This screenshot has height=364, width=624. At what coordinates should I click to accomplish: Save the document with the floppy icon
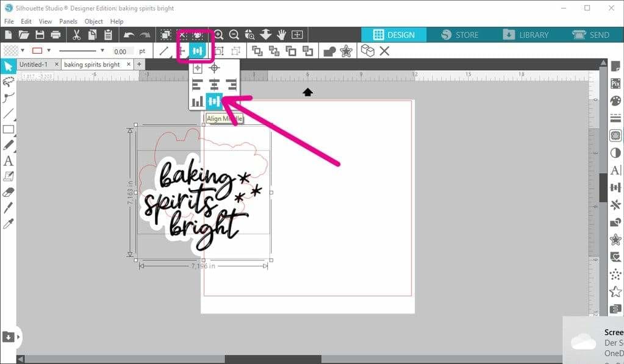click(x=40, y=35)
